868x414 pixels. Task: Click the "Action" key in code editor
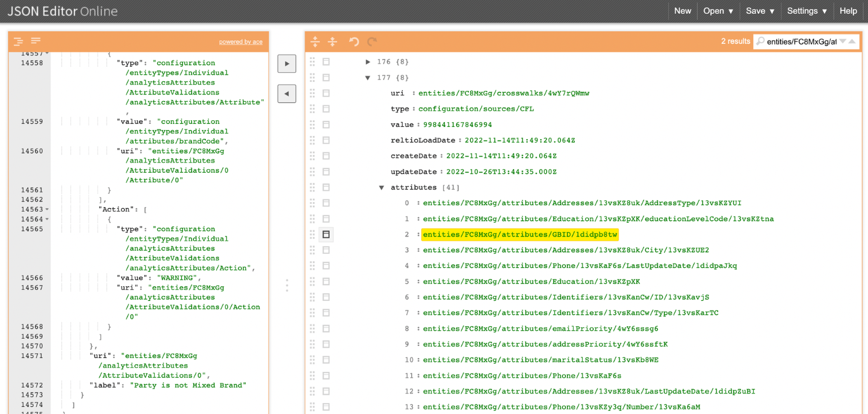click(x=117, y=209)
